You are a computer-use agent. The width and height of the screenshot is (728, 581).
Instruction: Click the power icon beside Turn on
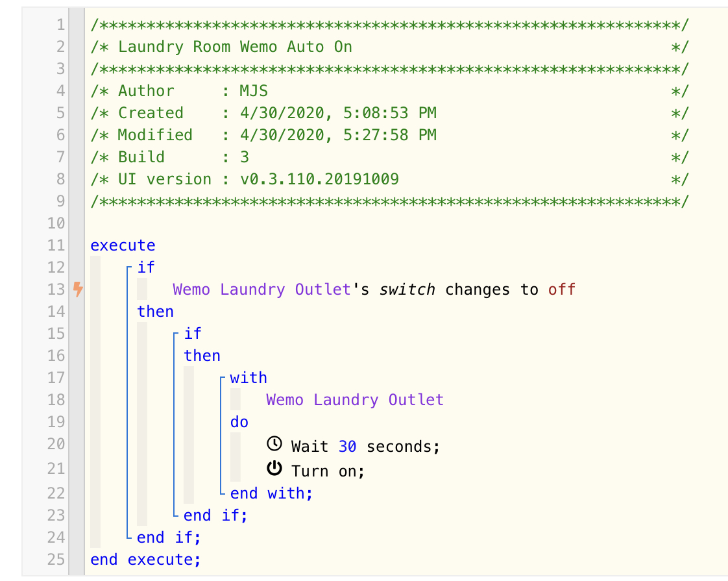tap(274, 468)
